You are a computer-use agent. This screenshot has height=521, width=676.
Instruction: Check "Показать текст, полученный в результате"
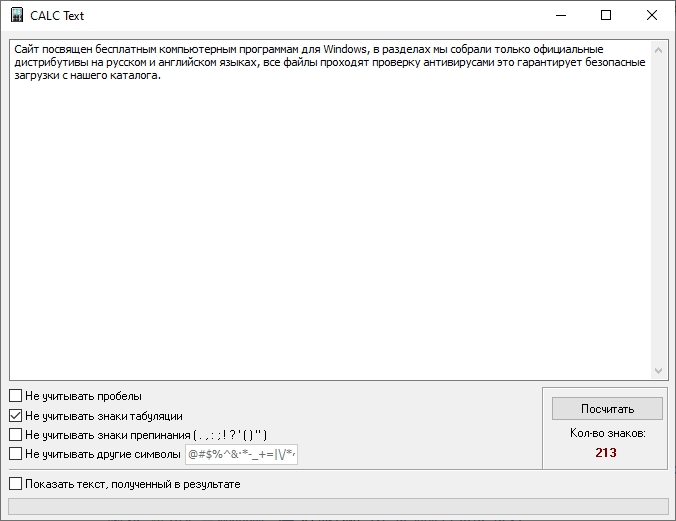tap(16, 483)
